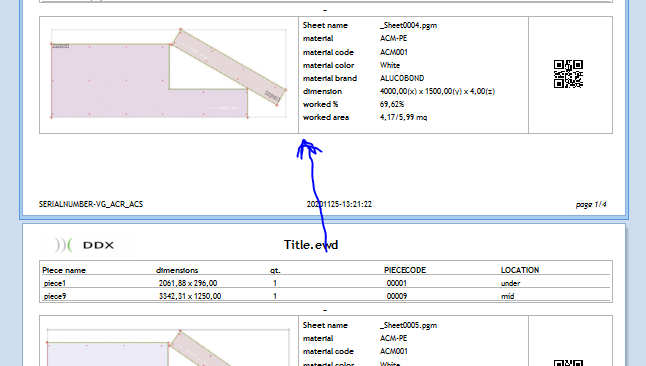Click the _Sheet0004.pgm sheet name value
The height and width of the screenshot is (366, 646).
coord(408,25)
